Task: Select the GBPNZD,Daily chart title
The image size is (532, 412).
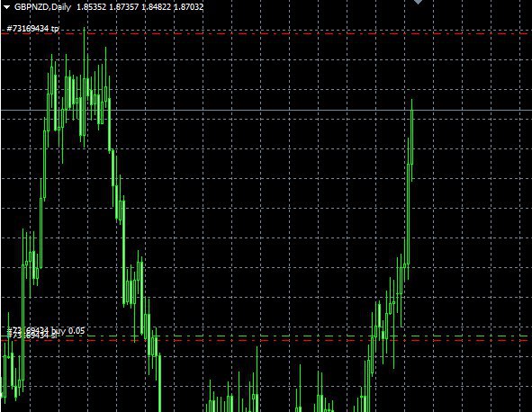Action: pyautogui.click(x=42, y=7)
